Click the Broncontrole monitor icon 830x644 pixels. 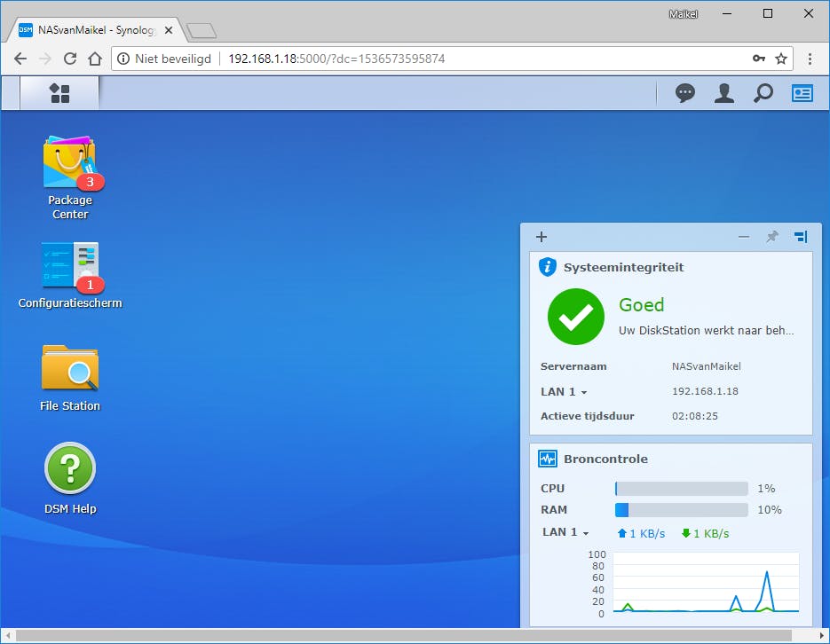[548, 459]
